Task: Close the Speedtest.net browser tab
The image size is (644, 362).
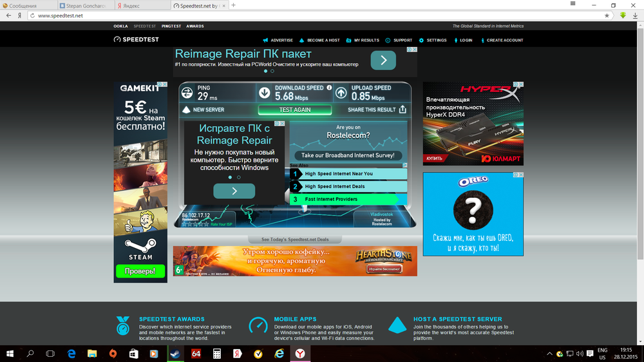Action: coord(223,6)
